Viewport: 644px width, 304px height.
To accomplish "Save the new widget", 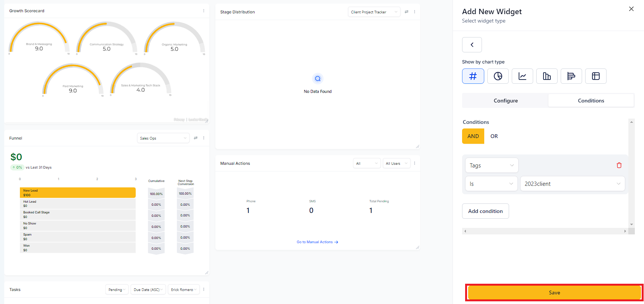I will click(555, 293).
